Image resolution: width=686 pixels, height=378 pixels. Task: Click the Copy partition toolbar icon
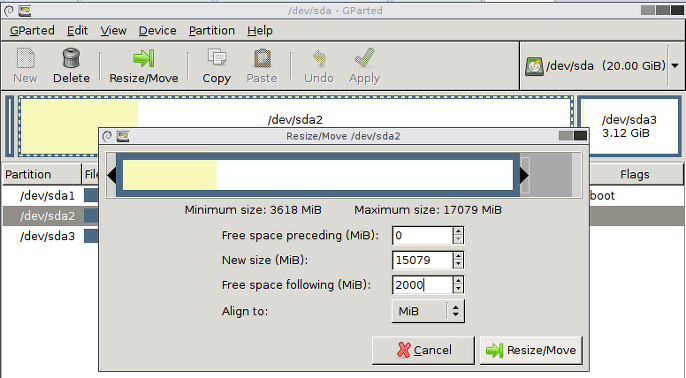click(x=217, y=58)
